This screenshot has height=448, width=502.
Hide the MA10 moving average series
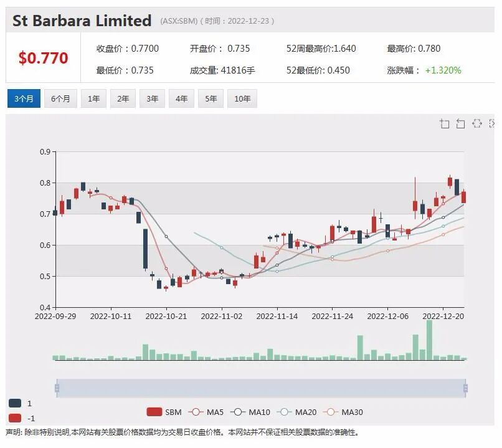(x=250, y=412)
